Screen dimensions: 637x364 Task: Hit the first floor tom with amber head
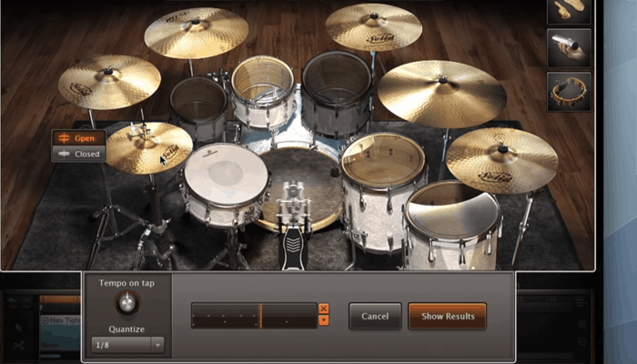[383, 160]
